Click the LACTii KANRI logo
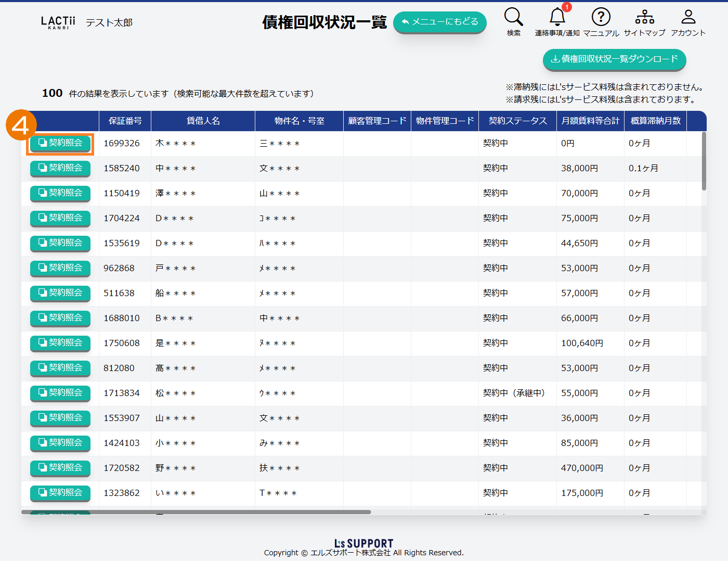The width and height of the screenshot is (728, 561). point(58,22)
